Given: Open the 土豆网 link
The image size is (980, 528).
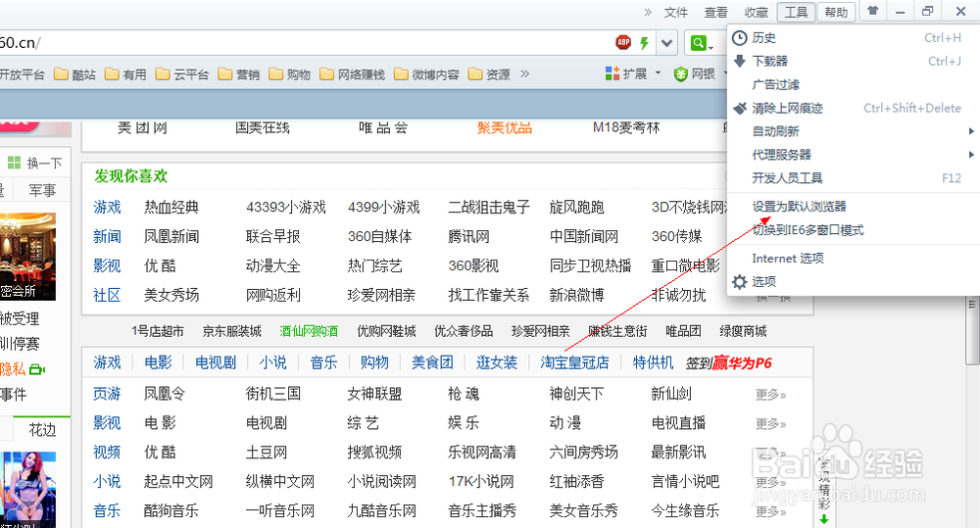Looking at the screenshot, I should point(267,452).
